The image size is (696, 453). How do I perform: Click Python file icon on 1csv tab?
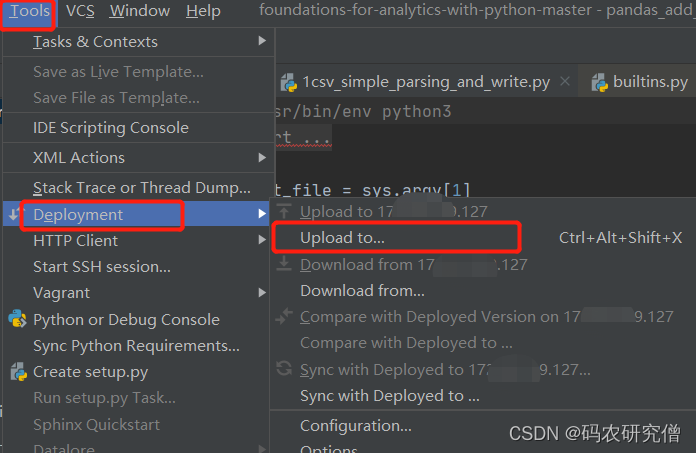(x=289, y=83)
